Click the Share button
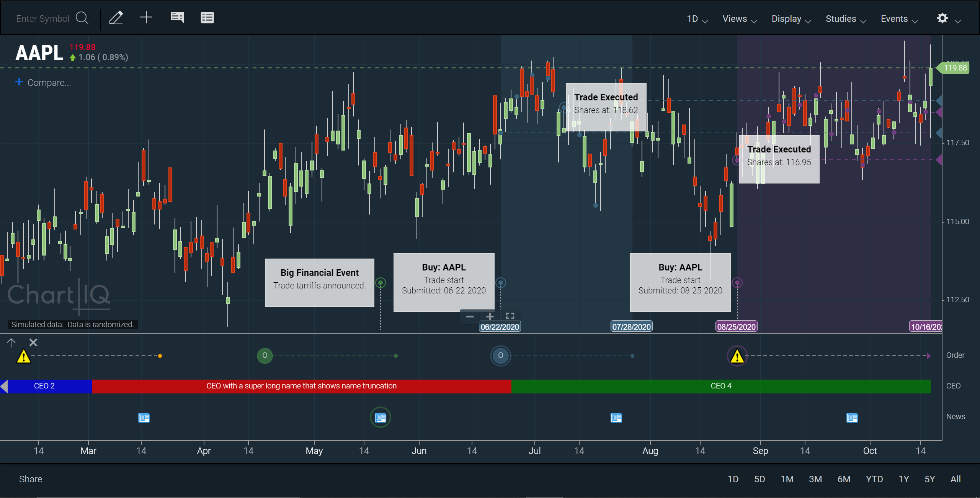 click(31, 479)
